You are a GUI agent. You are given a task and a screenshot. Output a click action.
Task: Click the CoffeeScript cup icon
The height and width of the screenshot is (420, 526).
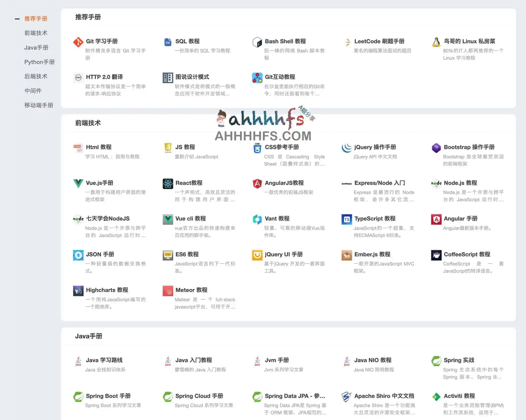coord(436,255)
